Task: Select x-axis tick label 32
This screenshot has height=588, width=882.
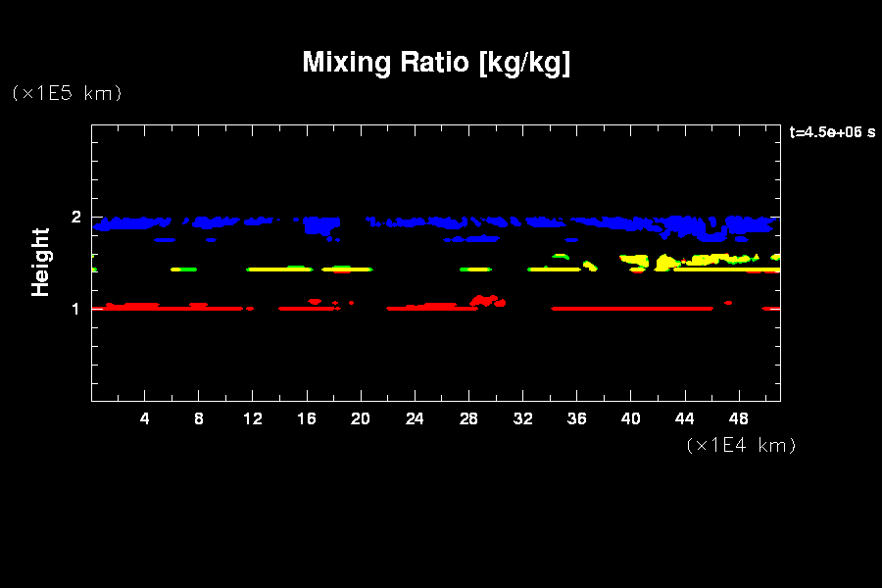Action: (522, 419)
